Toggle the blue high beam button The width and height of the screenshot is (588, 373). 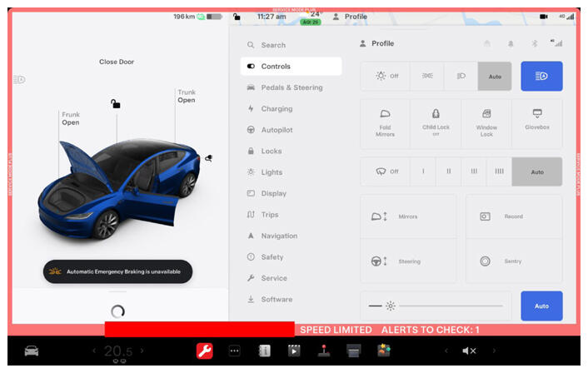[541, 76]
